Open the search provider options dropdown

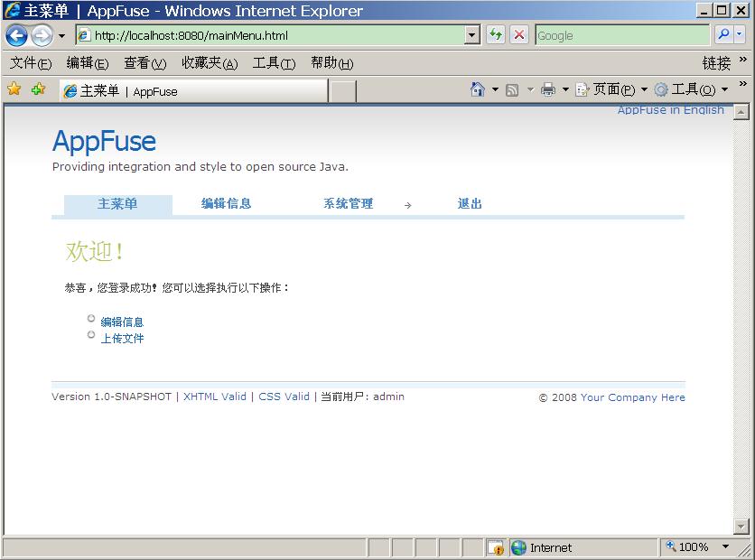[740, 34]
